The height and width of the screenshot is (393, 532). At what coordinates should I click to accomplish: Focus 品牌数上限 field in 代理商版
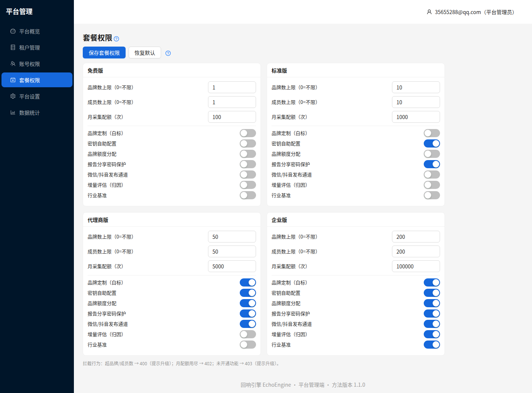tap(232, 237)
